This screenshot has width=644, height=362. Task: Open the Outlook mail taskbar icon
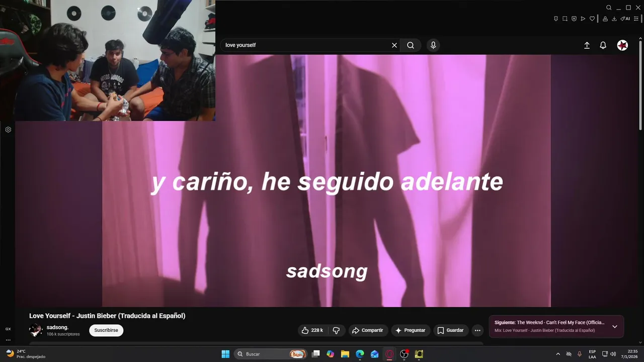point(374,354)
